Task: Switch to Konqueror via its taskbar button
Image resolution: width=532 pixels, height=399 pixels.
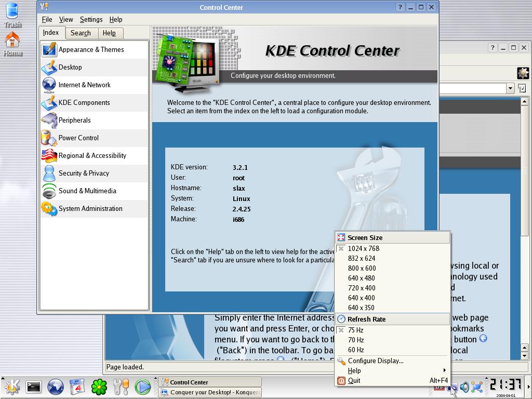Action: [x=210, y=392]
